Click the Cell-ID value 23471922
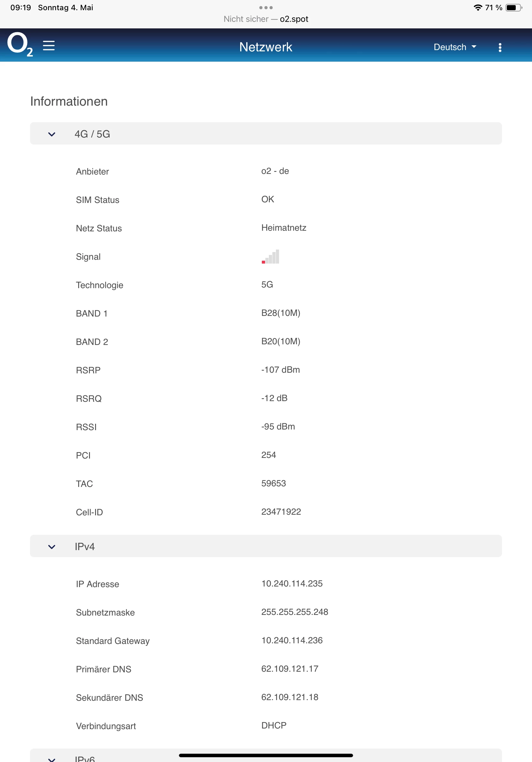Image resolution: width=532 pixels, height=762 pixels. pyautogui.click(x=281, y=512)
